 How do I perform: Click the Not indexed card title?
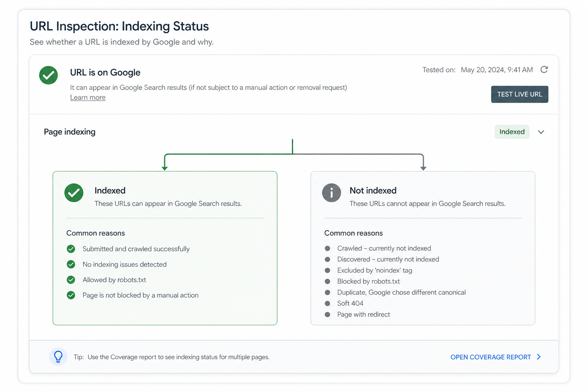[373, 191]
